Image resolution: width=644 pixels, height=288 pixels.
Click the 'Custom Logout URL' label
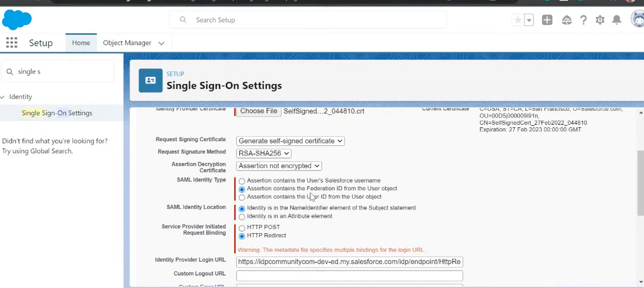click(x=199, y=274)
